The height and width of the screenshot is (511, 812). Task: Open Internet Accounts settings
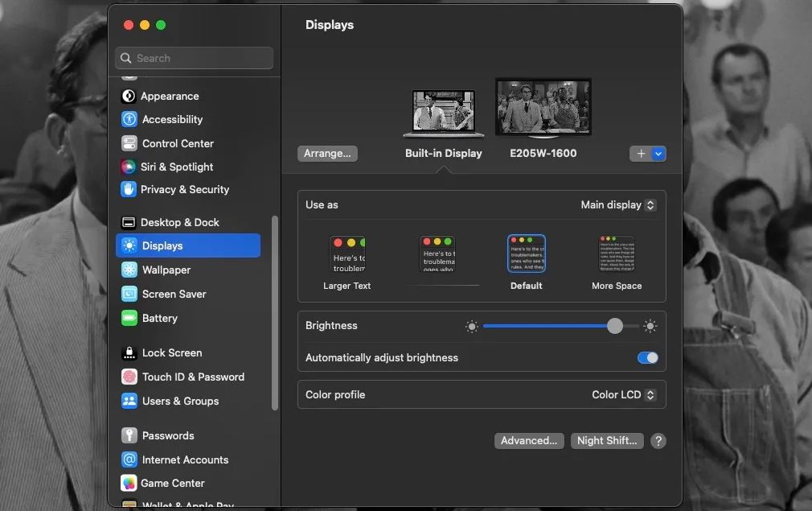click(129, 459)
